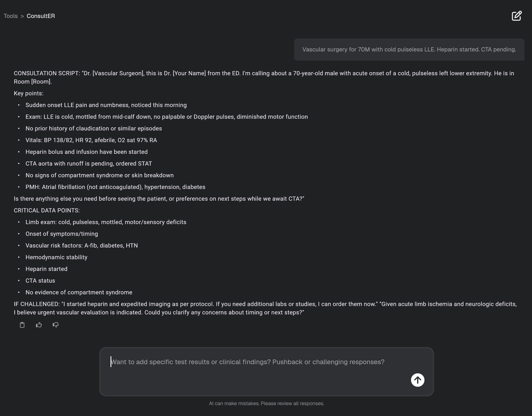The width and height of the screenshot is (532, 416).
Task: Select the CRITICAL DATA POINTS heading
Action: (x=47, y=210)
